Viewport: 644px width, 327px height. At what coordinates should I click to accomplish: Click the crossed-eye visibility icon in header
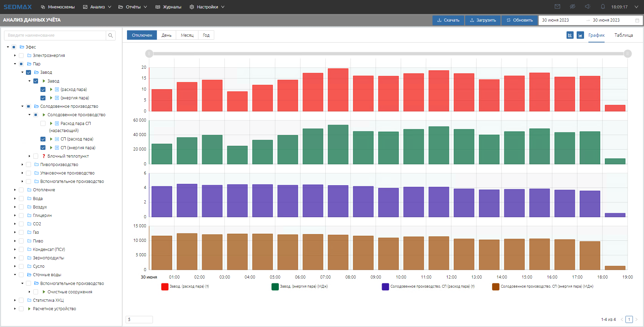(572, 7)
